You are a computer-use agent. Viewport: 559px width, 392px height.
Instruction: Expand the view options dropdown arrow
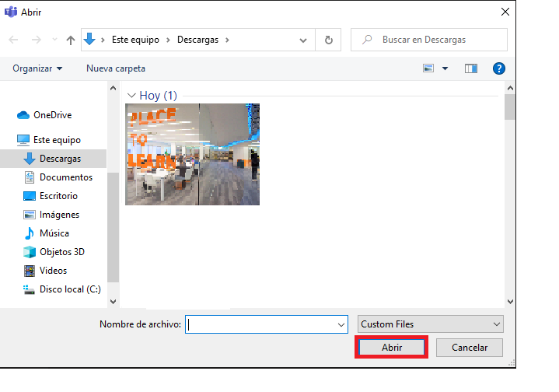pyautogui.click(x=445, y=68)
